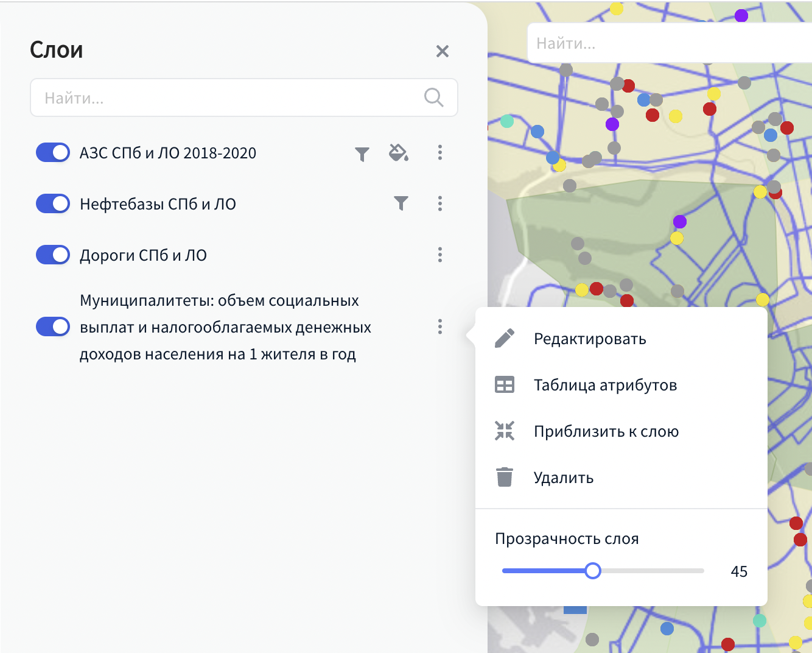The width and height of the screenshot is (812, 653).
Task: Disable the АЗС СПб и ЛО layer
Action: 53,152
